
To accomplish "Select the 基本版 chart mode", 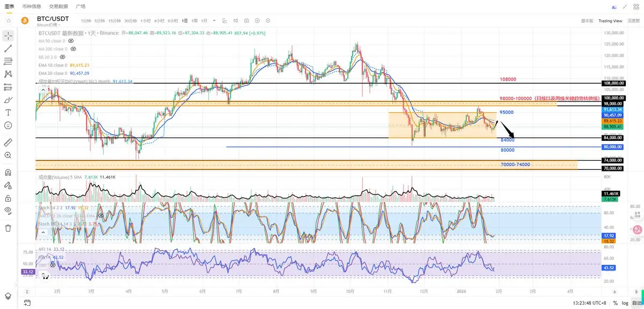I will tap(587, 20).
